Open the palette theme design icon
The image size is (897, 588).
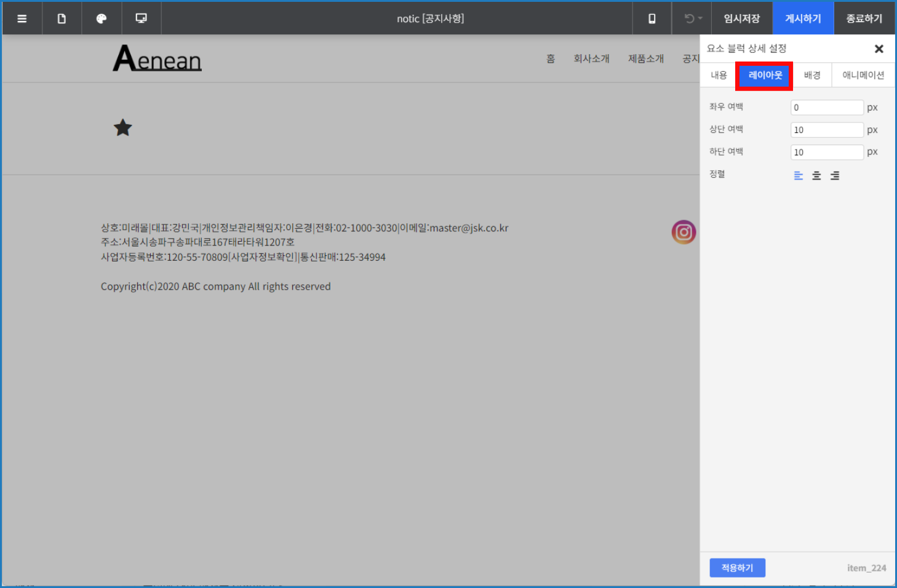point(102,18)
